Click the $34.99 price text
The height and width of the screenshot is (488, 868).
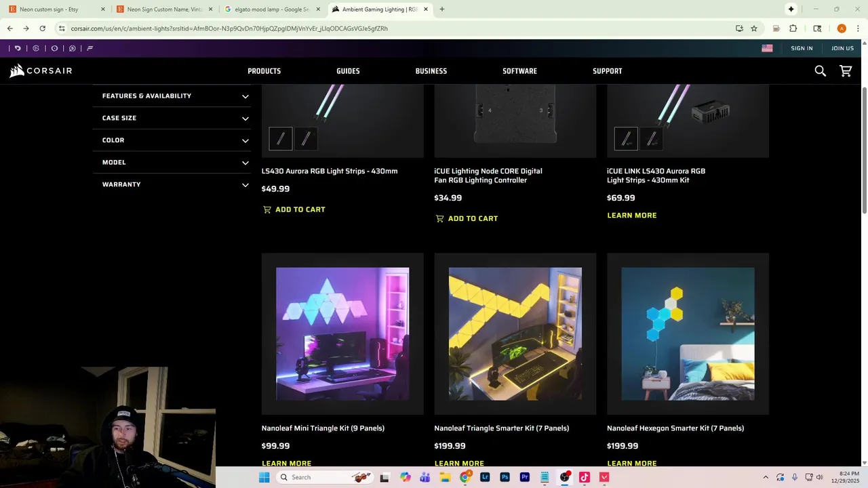pyautogui.click(x=448, y=198)
